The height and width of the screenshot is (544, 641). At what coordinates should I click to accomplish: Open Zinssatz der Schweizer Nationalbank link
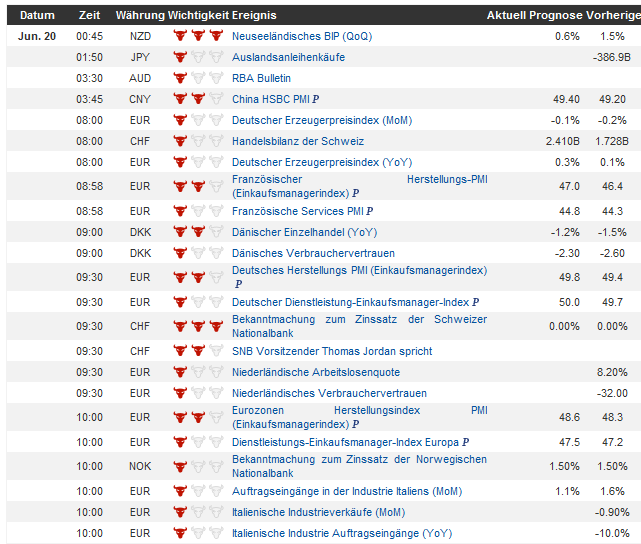coord(359,326)
